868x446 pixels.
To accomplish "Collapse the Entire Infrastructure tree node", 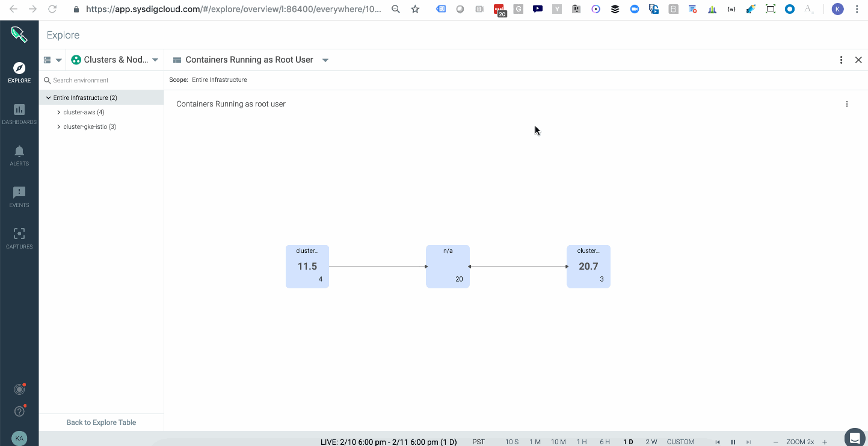I will point(49,98).
